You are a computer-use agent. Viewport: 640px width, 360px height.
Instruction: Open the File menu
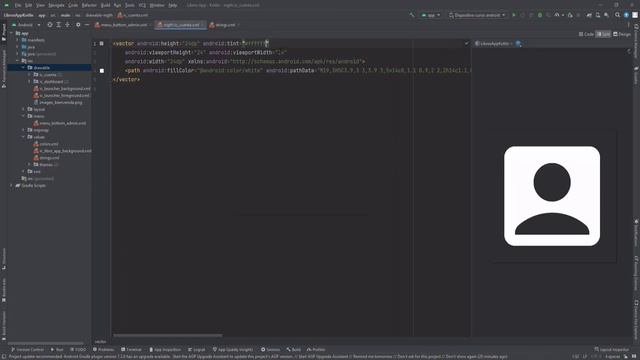[x=18, y=5]
